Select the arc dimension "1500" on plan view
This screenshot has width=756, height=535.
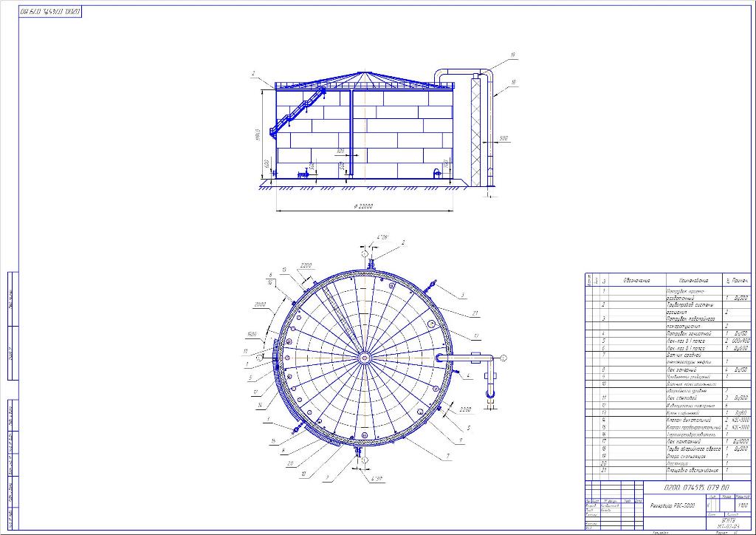[x=251, y=334]
